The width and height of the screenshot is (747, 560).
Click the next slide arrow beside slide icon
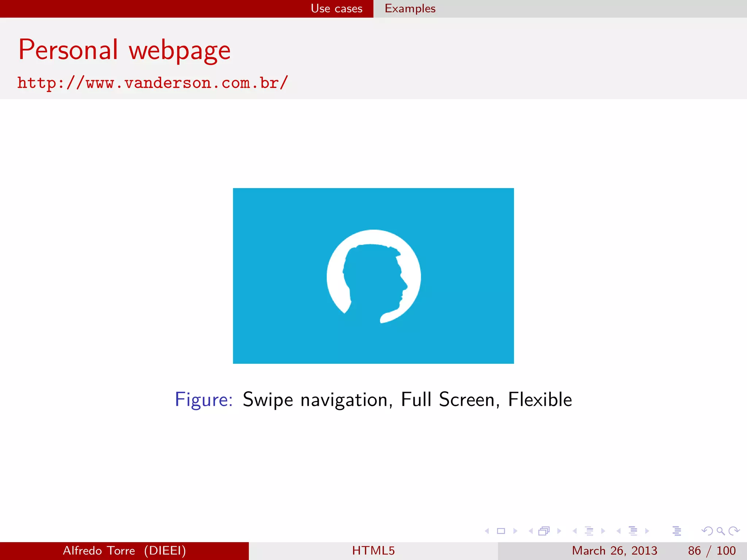coord(515,531)
